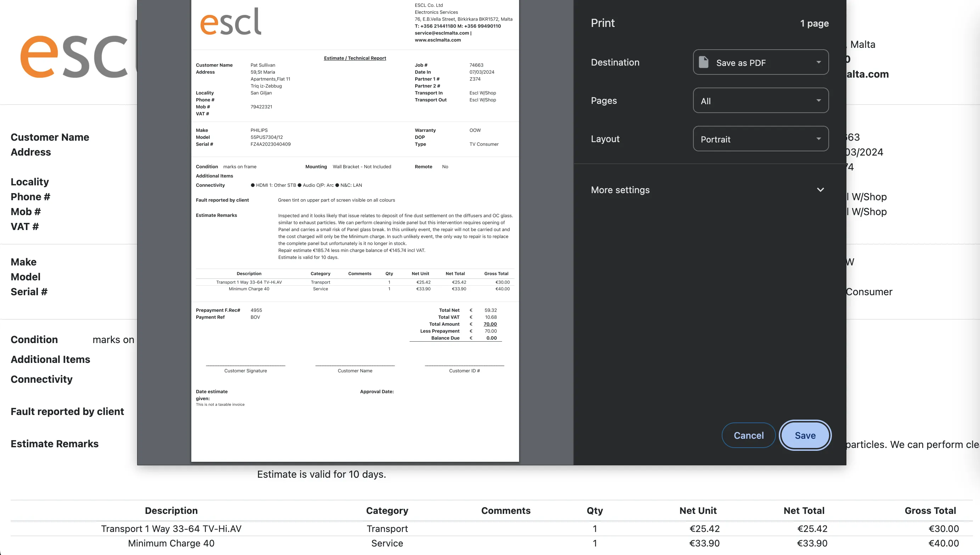
Task: Click the Customer ID # line in preview
Action: coord(464,365)
